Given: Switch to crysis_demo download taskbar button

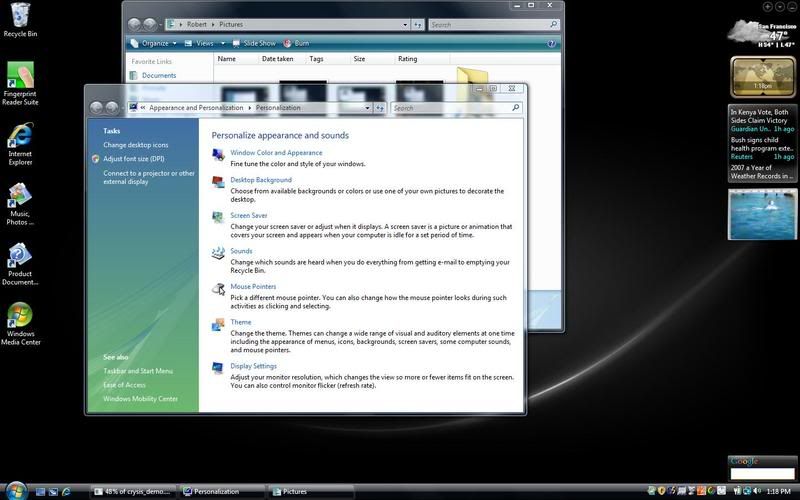Looking at the screenshot, I should tap(134, 491).
